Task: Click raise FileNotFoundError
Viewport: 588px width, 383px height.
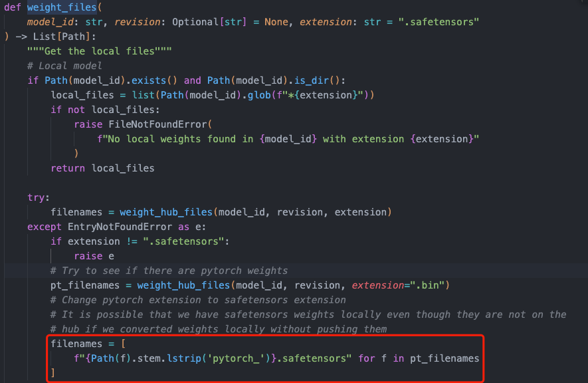Action: tap(143, 124)
